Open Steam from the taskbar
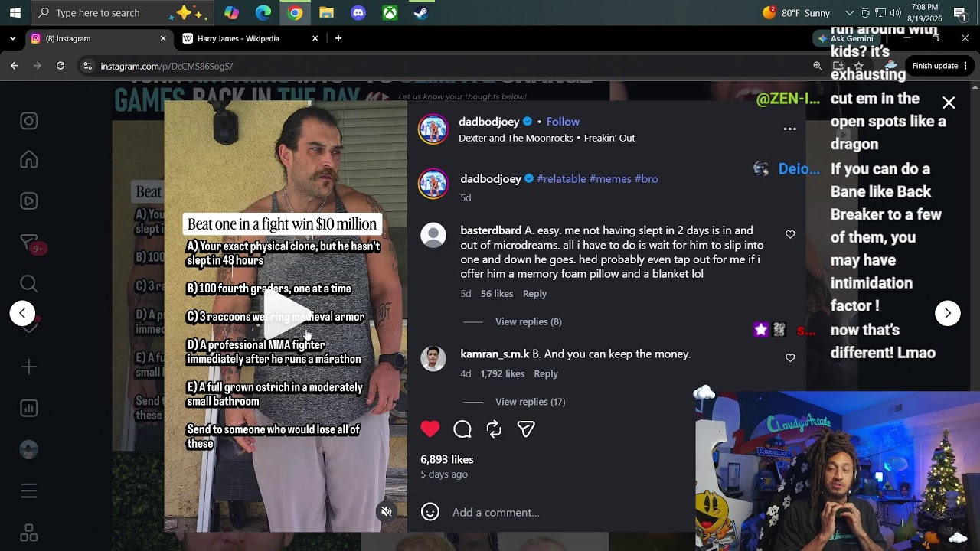Image resolution: width=980 pixels, height=551 pixels. 421,12
